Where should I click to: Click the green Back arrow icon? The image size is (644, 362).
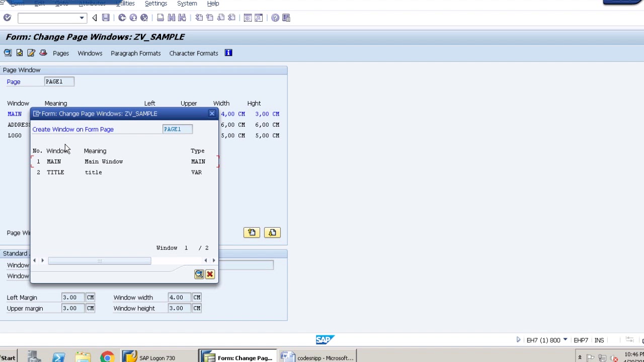(122, 18)
